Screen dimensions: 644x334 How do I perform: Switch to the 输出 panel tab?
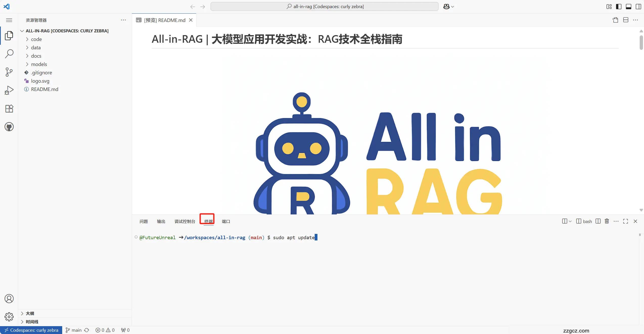tap(161, 221)
